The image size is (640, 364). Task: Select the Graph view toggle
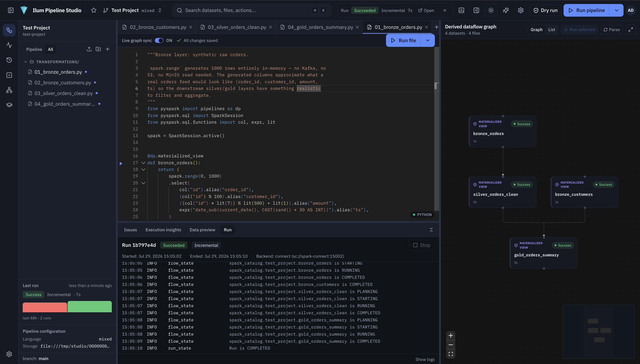[536, 30]
